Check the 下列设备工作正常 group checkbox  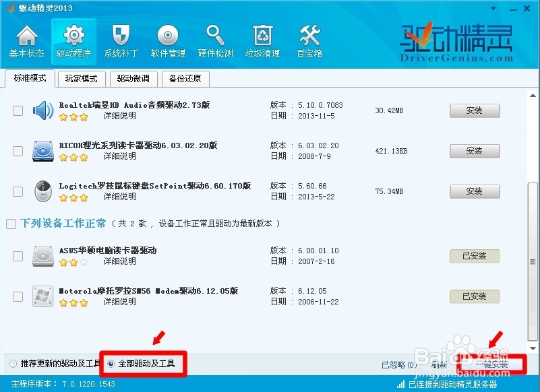click(11, 224)
